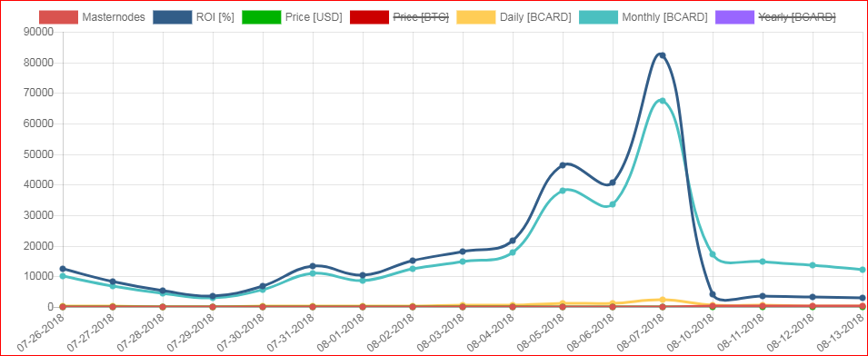Viewport: 868px width, 356px height.
Task: Toggle the Price [USD] legend label
Action: coord(314,17)
